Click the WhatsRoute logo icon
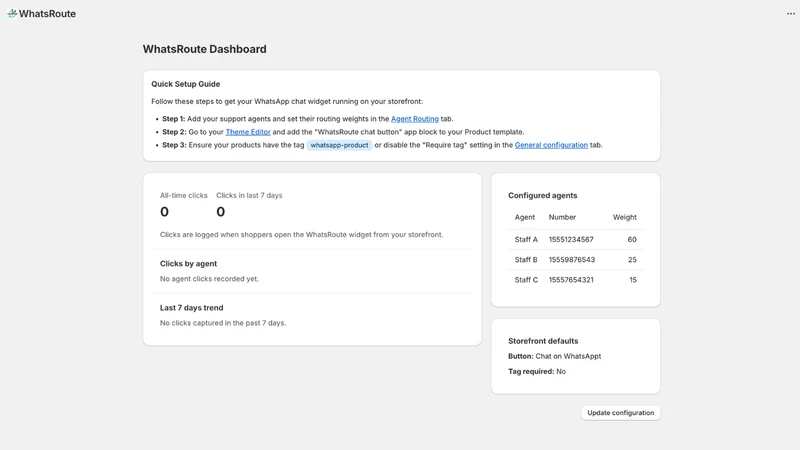The image size is (800, 450). [12, 13]
